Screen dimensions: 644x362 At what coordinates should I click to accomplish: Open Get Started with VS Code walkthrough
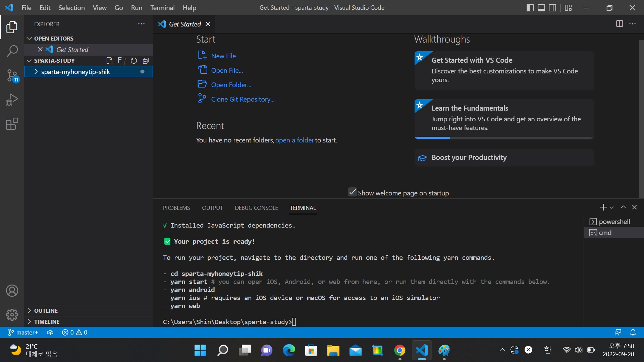[x=504, y=70]
